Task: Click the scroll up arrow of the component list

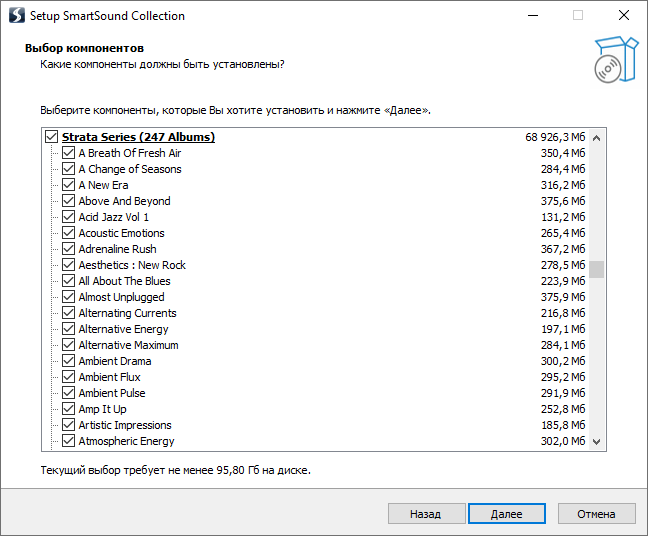Action: tap(596, 138)
